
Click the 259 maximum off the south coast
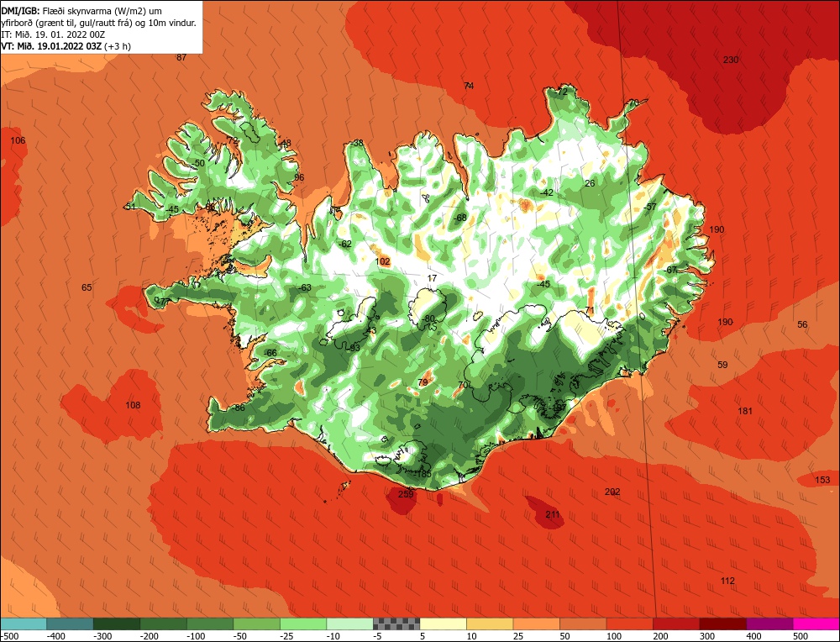pos(406,494)
